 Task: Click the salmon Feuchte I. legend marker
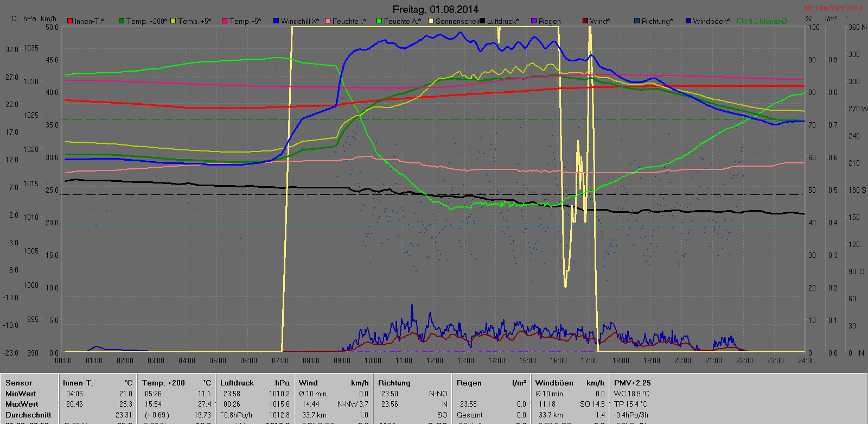tap(328, 21)
